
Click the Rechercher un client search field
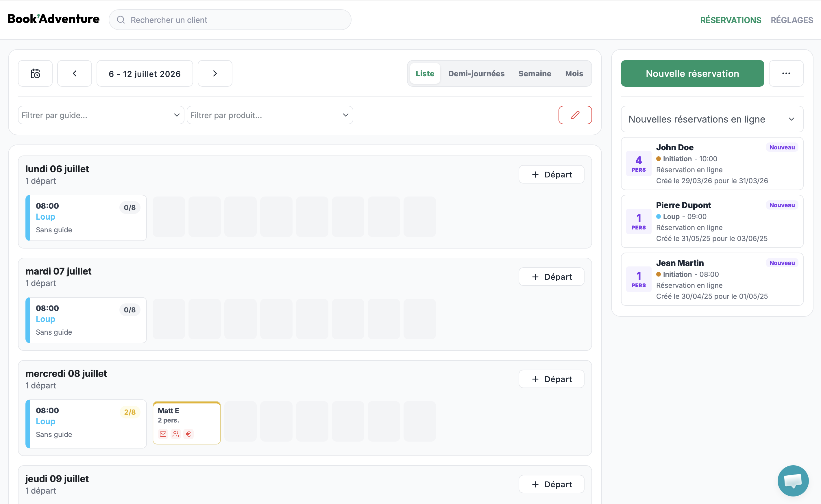(x=230, y=20)
